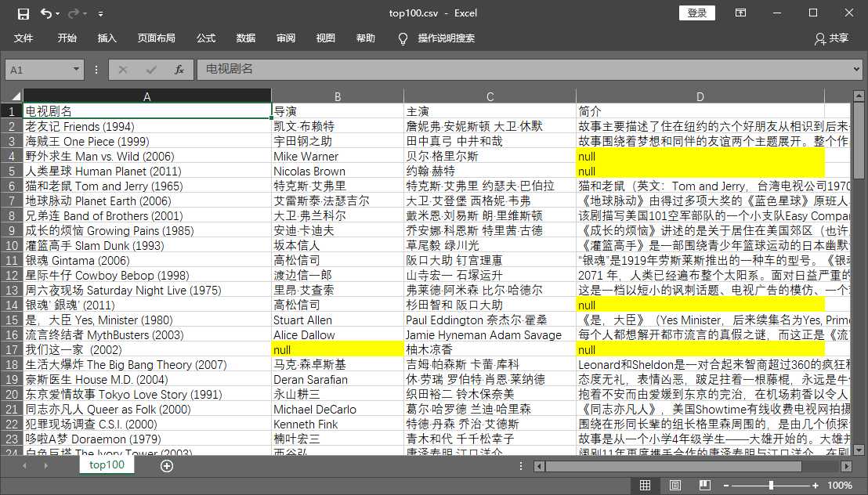Select the 主演 header cell
868x495 pixels.
click(490, 112)
